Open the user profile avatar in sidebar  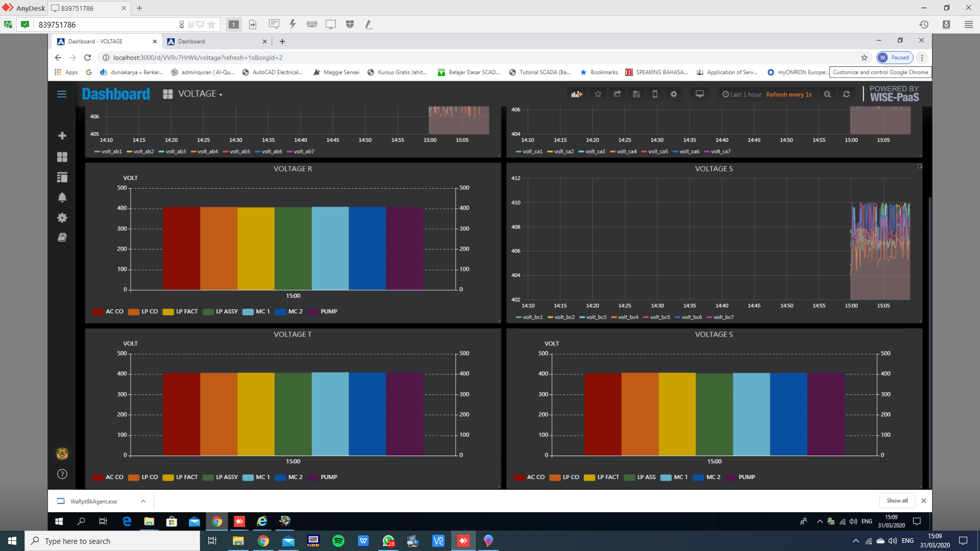pyautogui.click(x=62, y=454)
